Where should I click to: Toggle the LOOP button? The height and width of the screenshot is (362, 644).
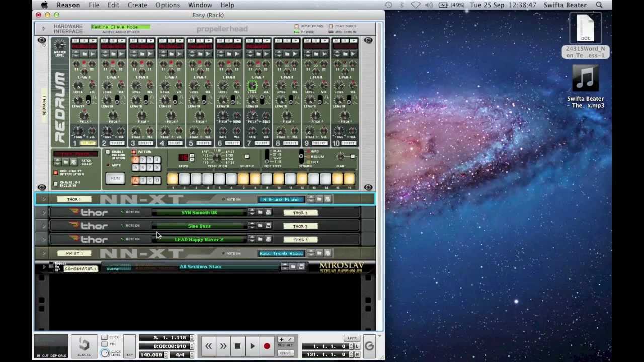tap(352, 338)
